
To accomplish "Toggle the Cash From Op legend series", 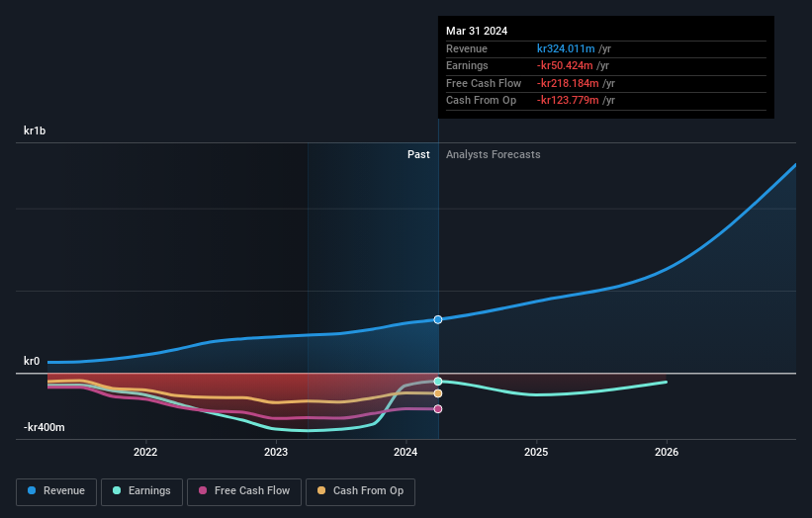I will coord(360,491).
